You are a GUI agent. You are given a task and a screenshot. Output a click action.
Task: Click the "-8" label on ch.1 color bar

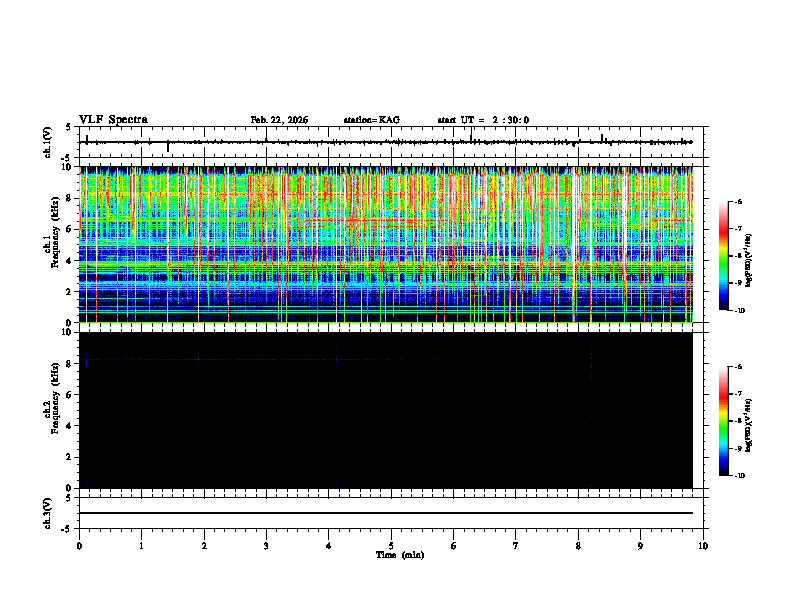(738, 256)
